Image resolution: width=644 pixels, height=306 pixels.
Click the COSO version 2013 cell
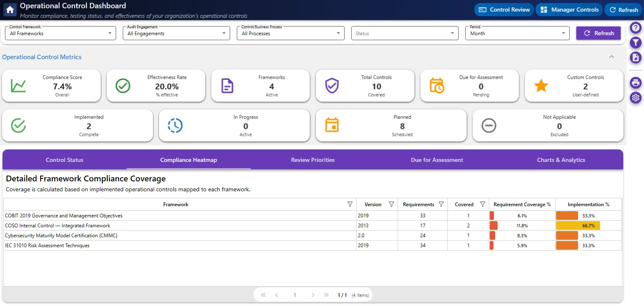click(377, 226)
